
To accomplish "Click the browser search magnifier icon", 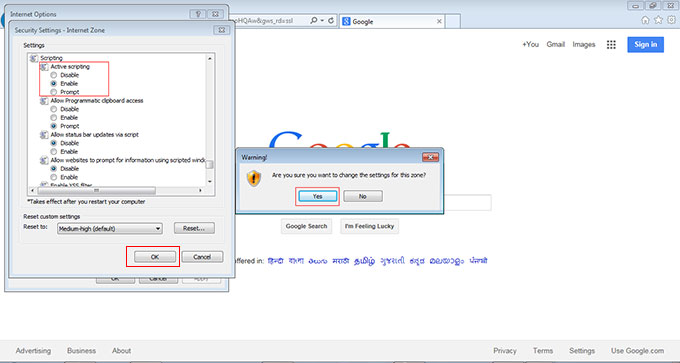I will point(314,21).
